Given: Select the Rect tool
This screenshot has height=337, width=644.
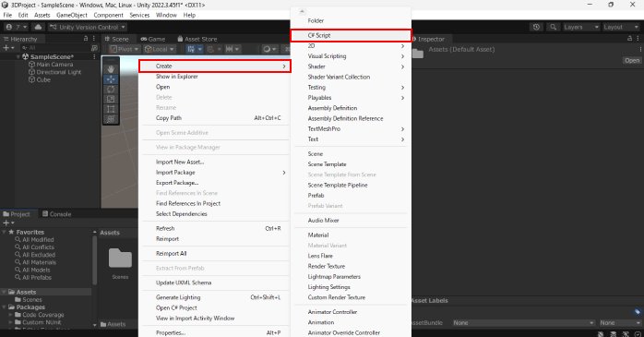Looking at the screenshot, I should click(111, 109).
